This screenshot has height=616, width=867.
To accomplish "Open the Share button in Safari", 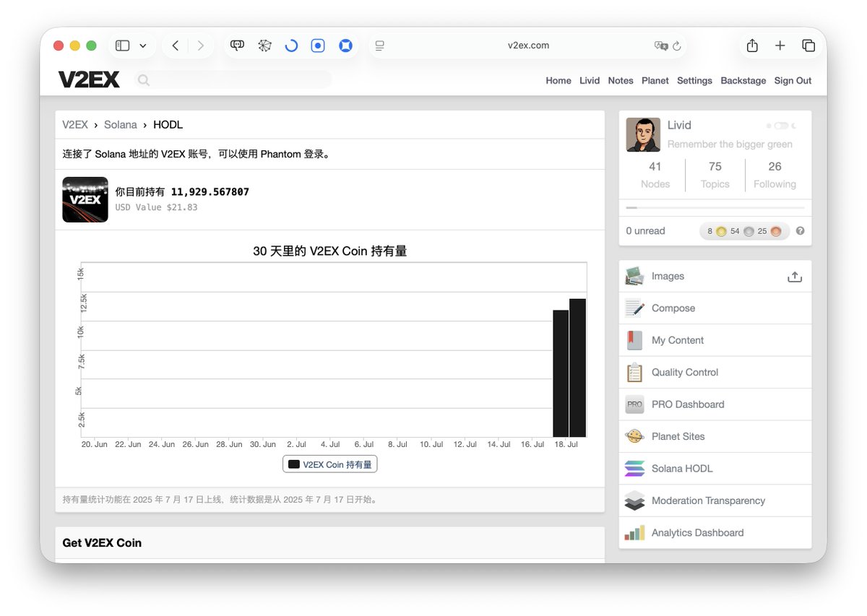I will [752, 45].
